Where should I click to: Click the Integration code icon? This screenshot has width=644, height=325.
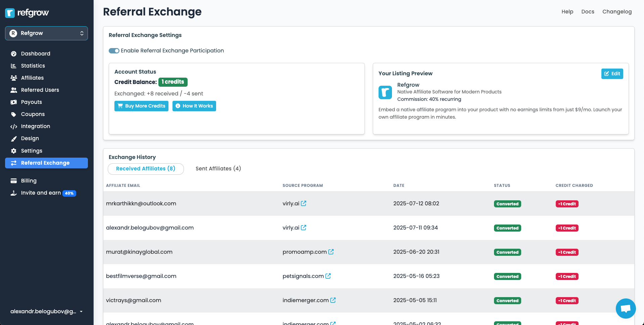point(14,126)
